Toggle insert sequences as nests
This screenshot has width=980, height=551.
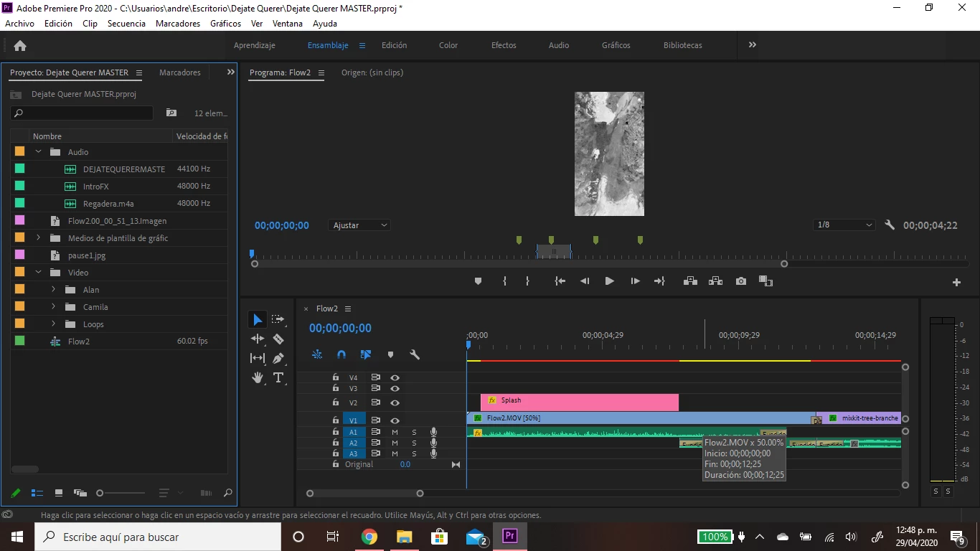point(317,354)
